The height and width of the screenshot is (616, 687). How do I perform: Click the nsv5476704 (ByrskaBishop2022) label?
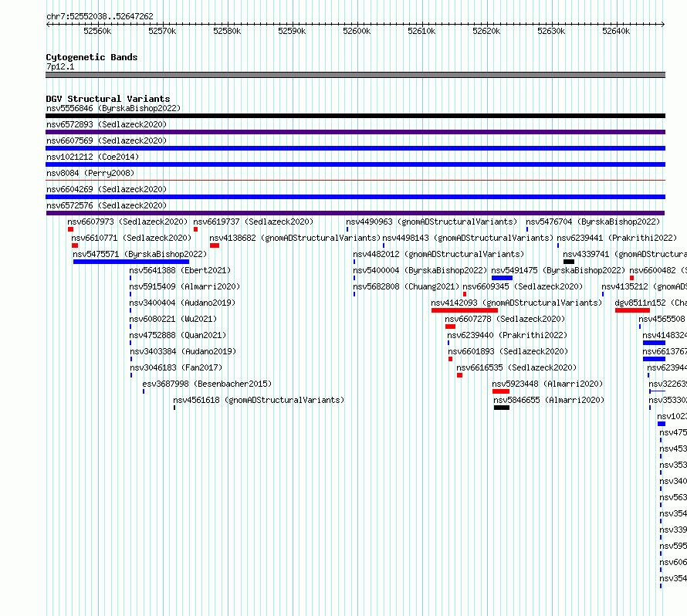pyautogui.click(x=593, y=222)
